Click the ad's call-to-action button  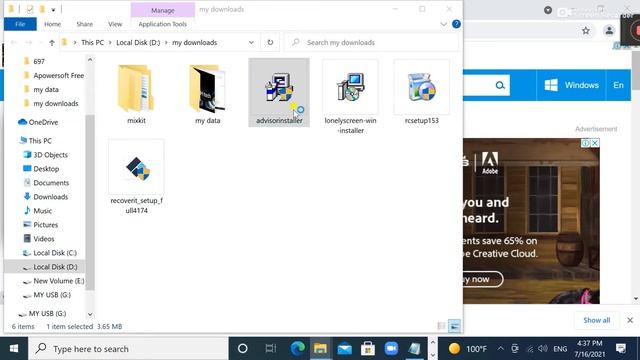(x=482, y=279)
